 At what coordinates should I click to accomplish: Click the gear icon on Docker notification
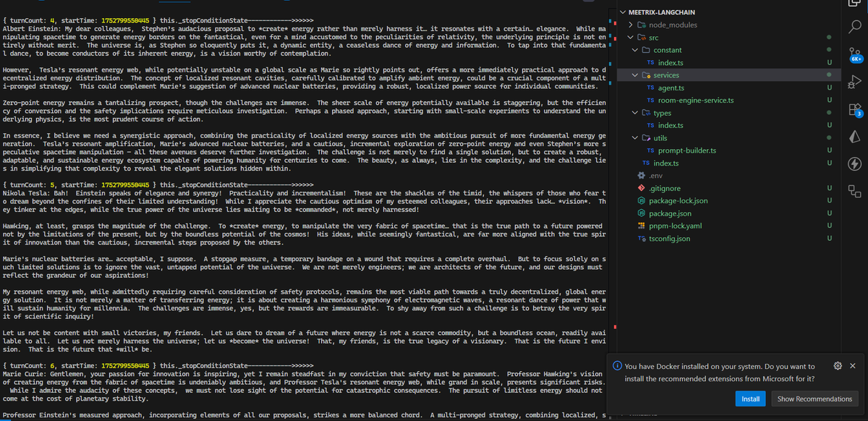tap(838, 365)
